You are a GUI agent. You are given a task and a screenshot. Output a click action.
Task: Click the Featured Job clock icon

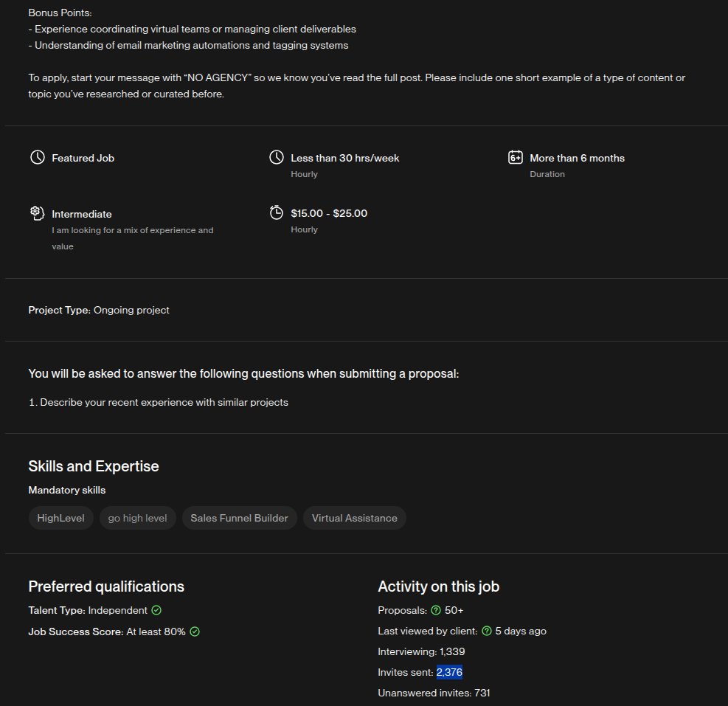pyautogui.click(x=37, y=157)
